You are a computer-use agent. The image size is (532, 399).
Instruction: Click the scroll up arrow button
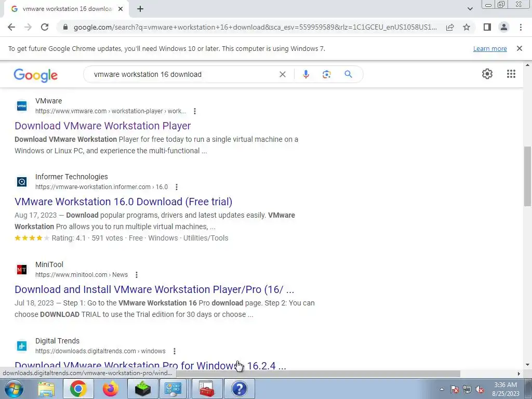pos(527,65)
